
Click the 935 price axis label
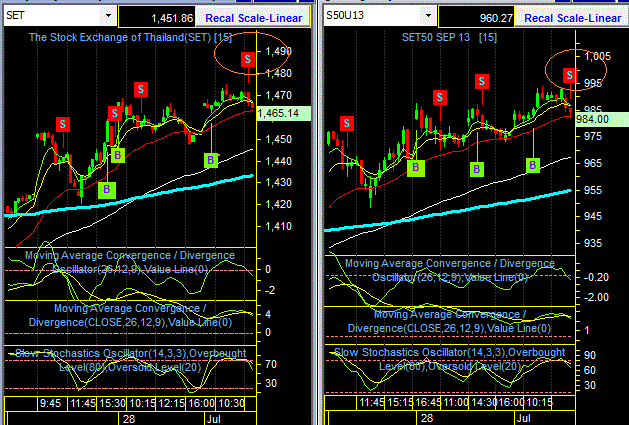pos(593,243)
